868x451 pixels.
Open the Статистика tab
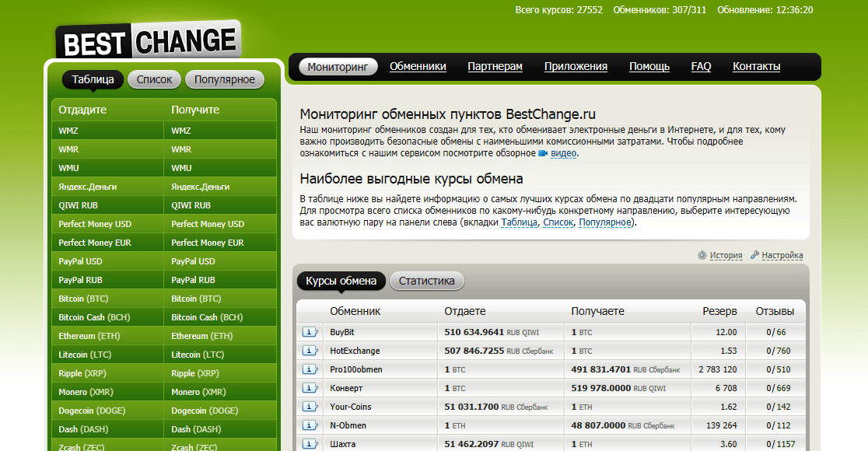pyautogui.click(x=426, y=281)
